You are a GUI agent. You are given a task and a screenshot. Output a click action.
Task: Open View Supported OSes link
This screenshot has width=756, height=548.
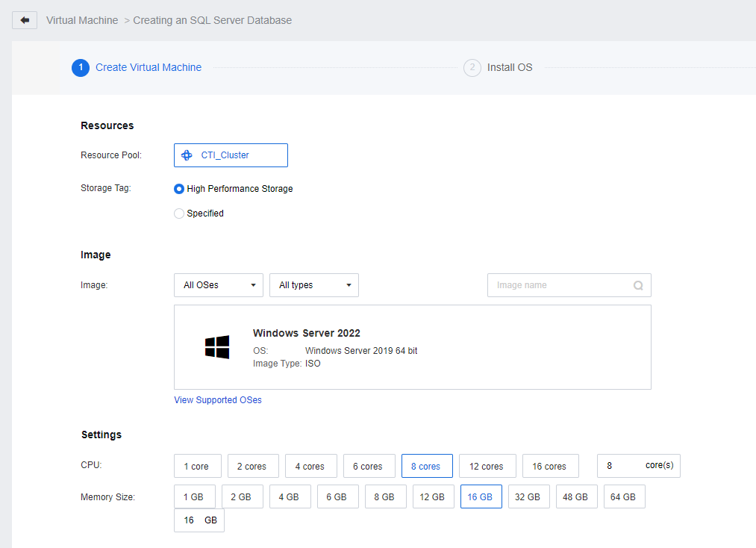pos(218,400)
